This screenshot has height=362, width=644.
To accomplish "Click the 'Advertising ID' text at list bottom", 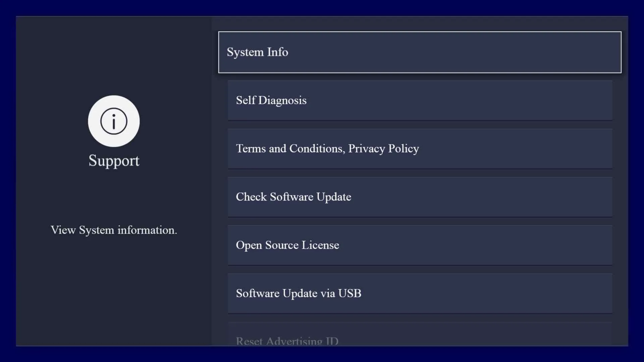I will (302, 341).
